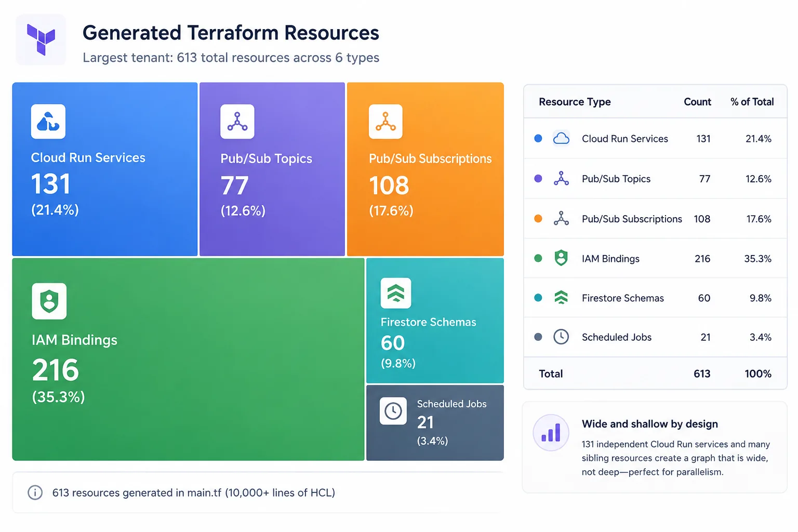Click the gray legend dot for Scheduled Jobs
Viewport: 798px width, 532px height.
point(538,337)
